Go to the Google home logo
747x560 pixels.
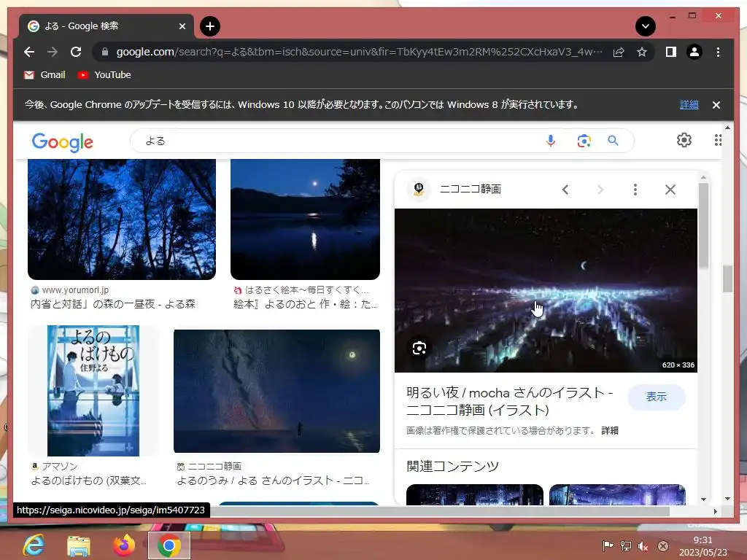(x=63, y=141)
